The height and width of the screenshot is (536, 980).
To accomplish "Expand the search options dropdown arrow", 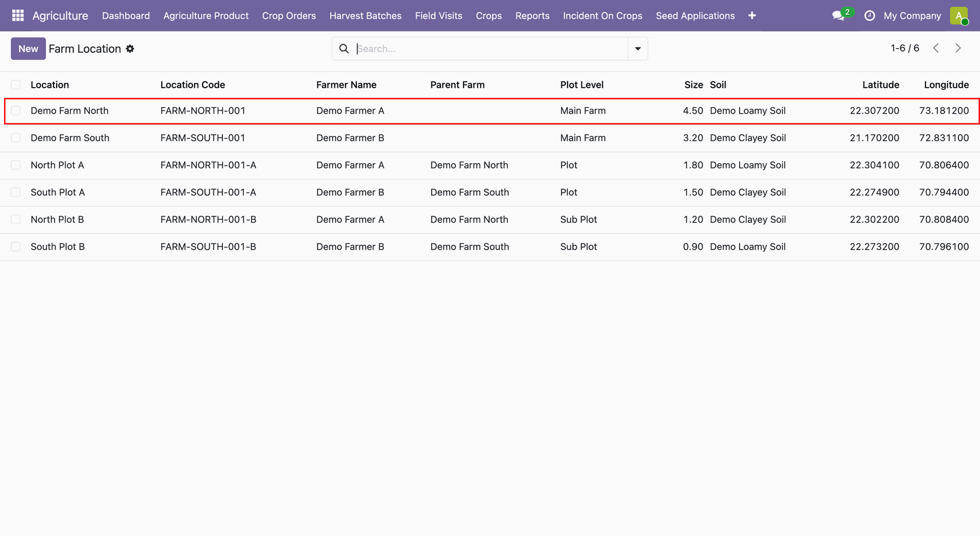I will (x=638, y=49).
